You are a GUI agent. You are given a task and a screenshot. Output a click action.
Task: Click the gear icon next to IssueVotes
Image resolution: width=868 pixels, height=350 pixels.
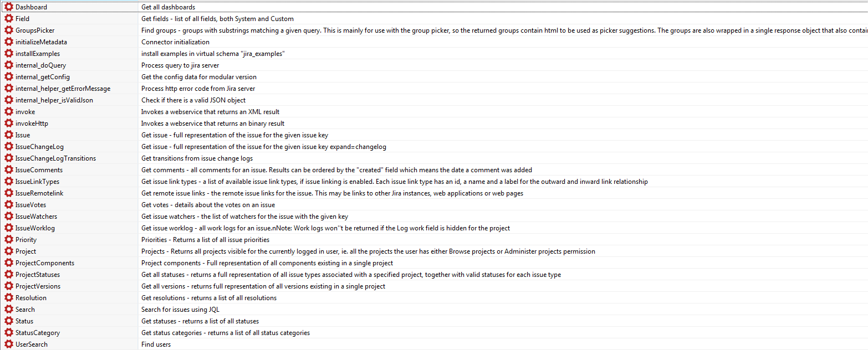click(x=9, y=205)
